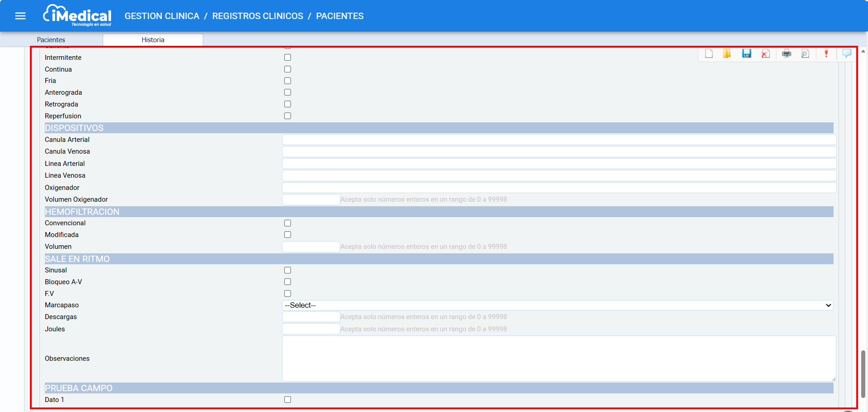The width and height of the screenshot is (868, 412).
Task: Check the Intermitente checkbox
Action: coord(287,58)
